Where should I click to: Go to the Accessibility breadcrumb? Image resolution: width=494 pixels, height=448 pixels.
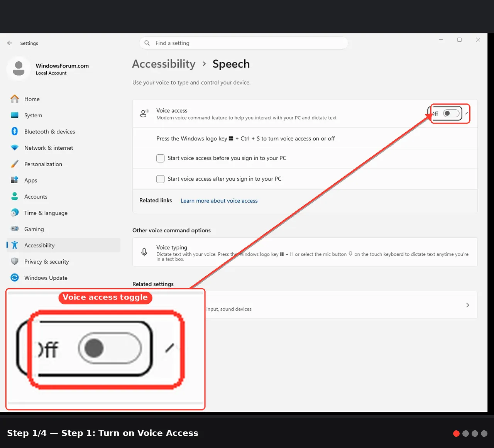click(164, 64)
